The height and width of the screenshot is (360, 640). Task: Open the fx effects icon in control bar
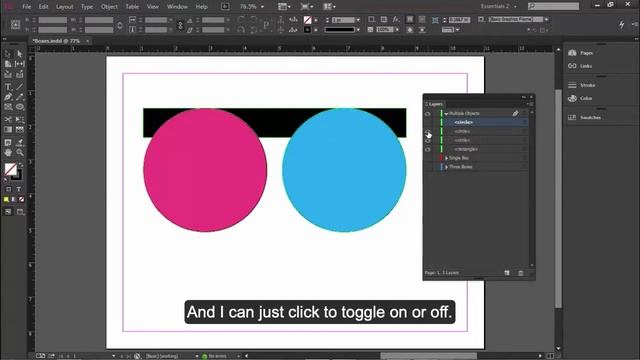[396, 19]
